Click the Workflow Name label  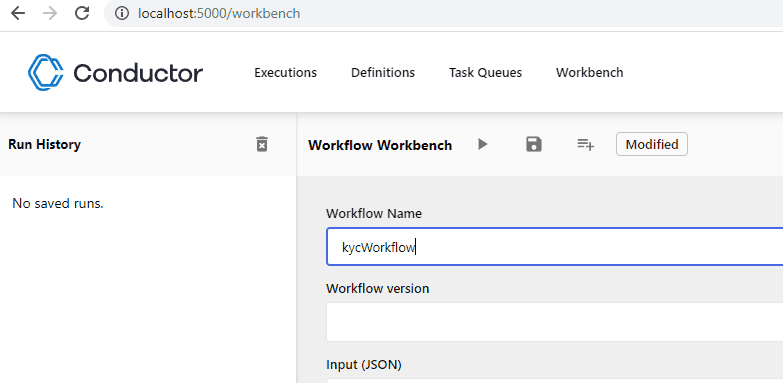pyautogui.click(x=374, y=214)
